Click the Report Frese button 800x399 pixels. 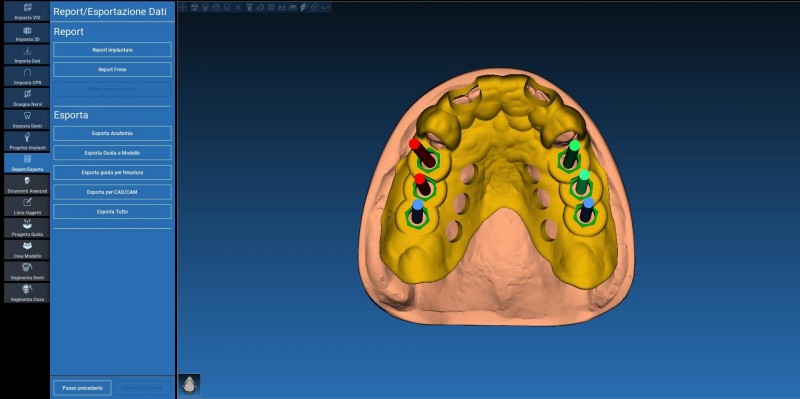pos(112,69)
